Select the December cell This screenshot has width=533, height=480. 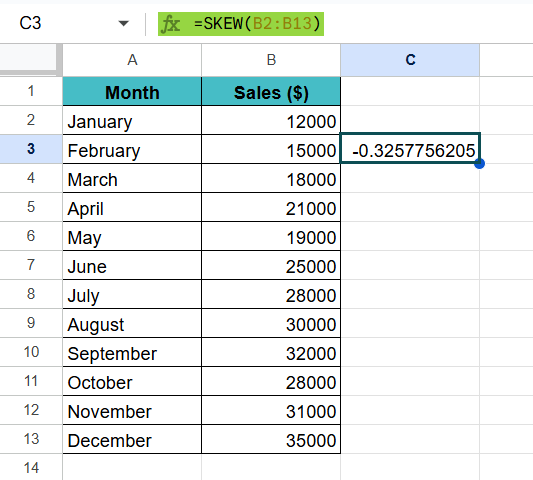pyautogui.click(x=132, y=439)
